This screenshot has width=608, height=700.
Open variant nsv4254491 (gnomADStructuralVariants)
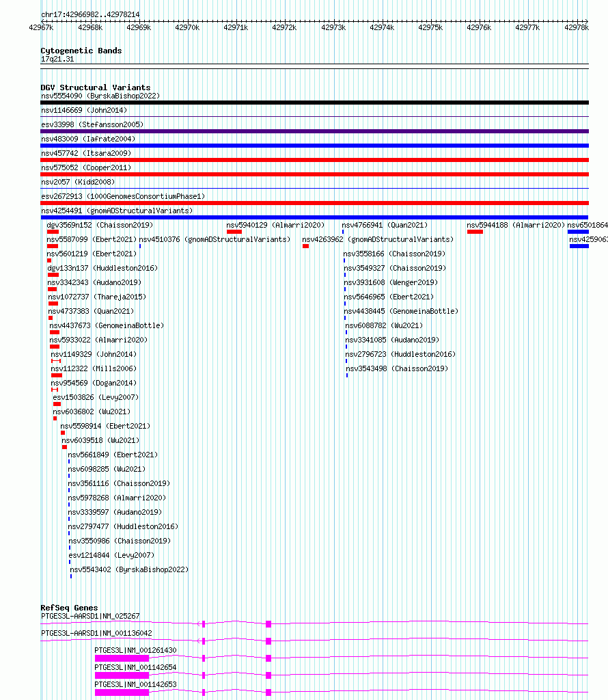coord(117,211)
